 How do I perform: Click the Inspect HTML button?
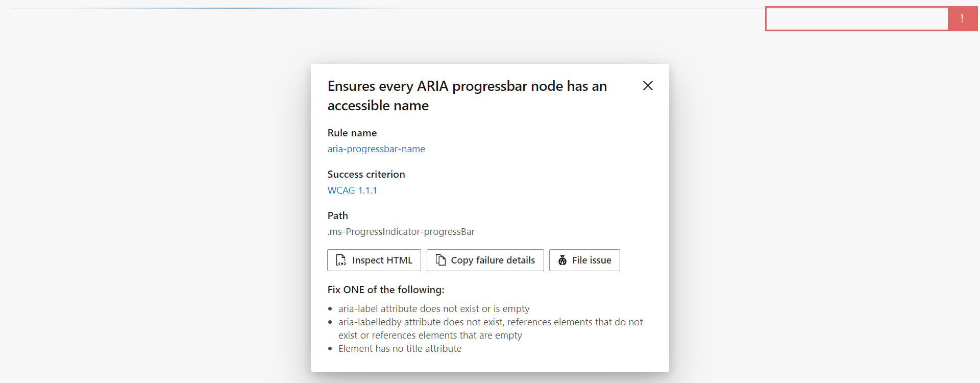[x=374, y=260]
